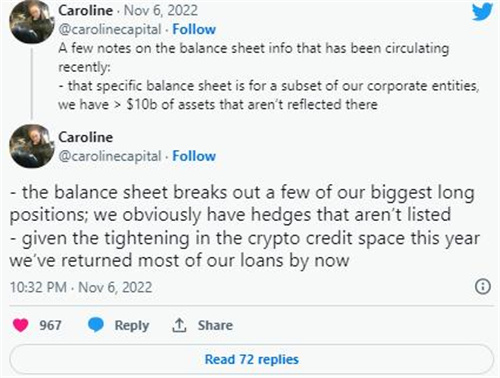Image resolution: width=500 pixels, height=378 pixels.
Task: Open the @carolinecapital handle in the second tweet
Action: click(110, 156)
